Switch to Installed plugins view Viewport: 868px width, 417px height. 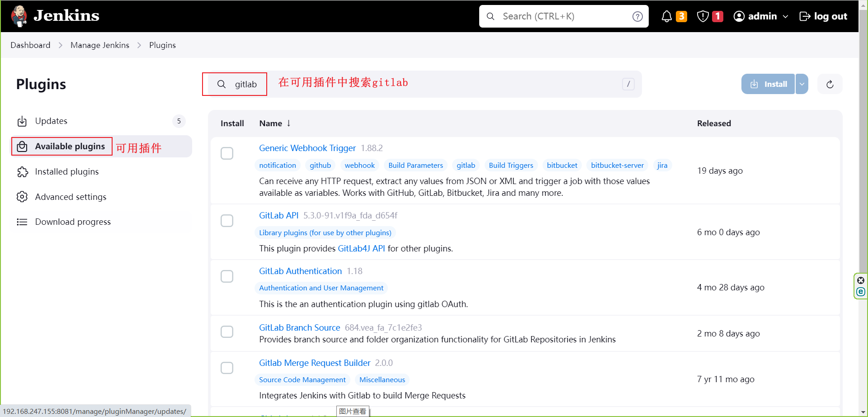(x=67, y=171)
